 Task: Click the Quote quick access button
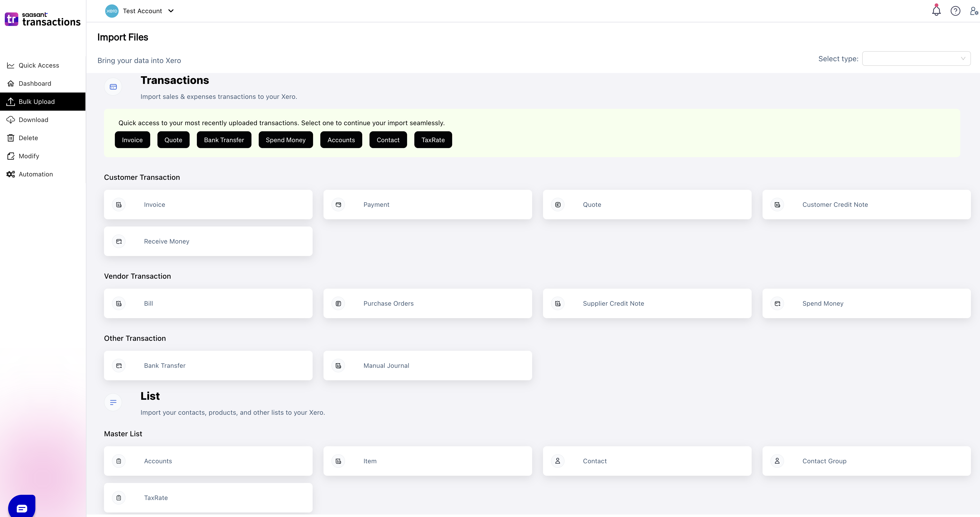tap(174, 140)
